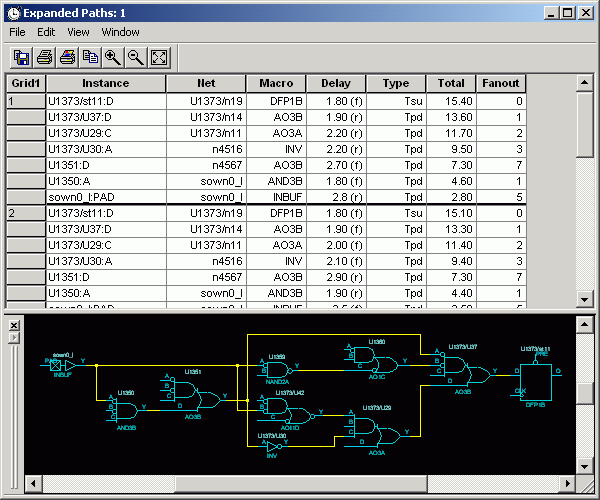Click schematic horizontal scroll left arrow
This screenshot has width=600, height=500.
[33, 484]
